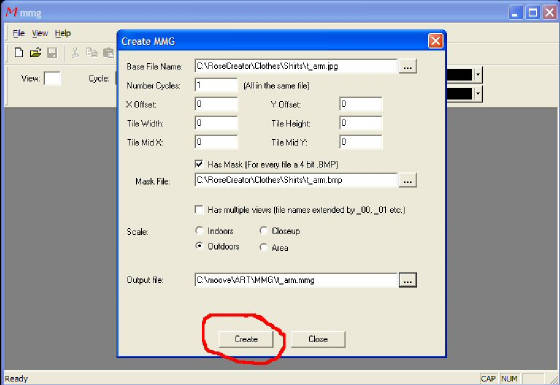
Task: Browse for Output file with ellipsis button
Action: [x=408, y=280]
